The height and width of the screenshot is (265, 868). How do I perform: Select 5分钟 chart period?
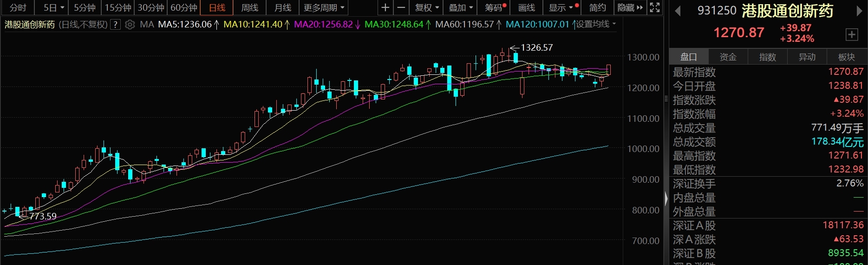tap(85, 7)
